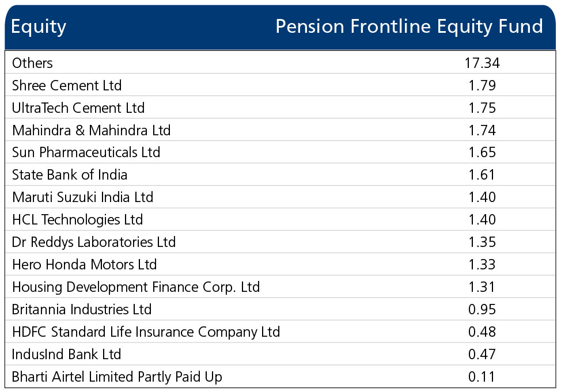Click Mahindra & Mahindra Ltd row
The image size is (561, 392).
coord(280,130)
